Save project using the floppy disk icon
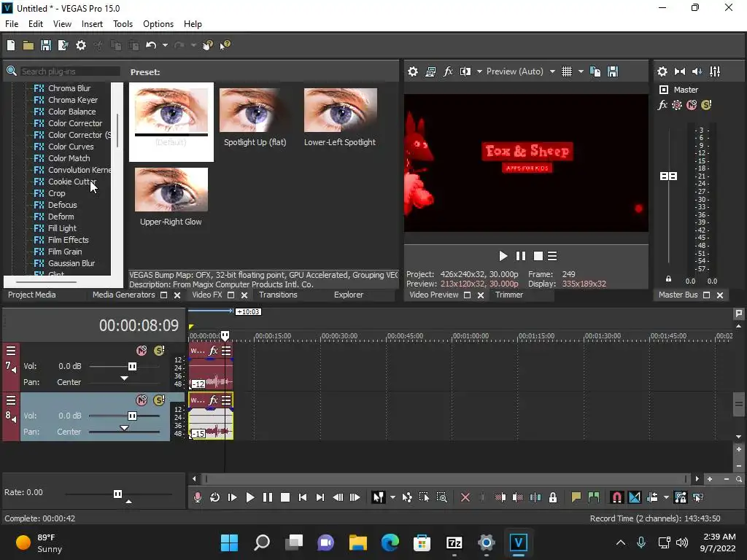This screenshot has height=560, width=747. pyautogui.click(x=46, y=45)
